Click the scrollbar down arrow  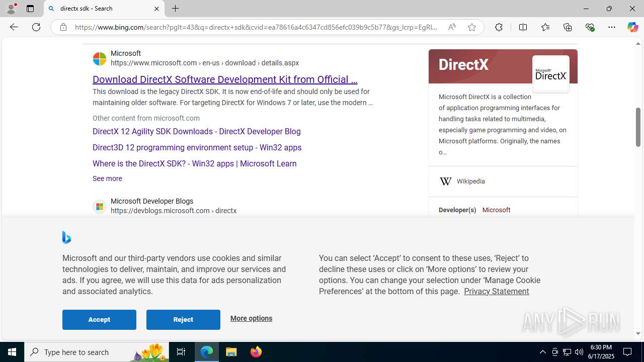click(638, 333)
